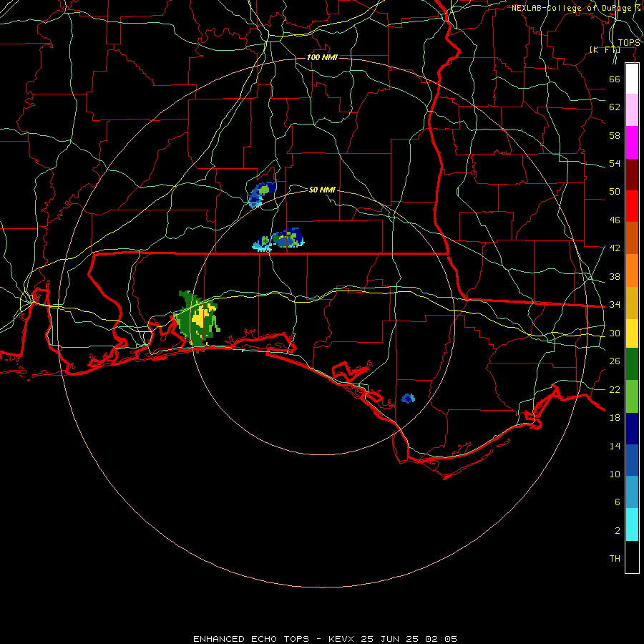Screen dimensions: 644x644
Task: Click the magenta legend swatch
Action: (x=632, y=142)
